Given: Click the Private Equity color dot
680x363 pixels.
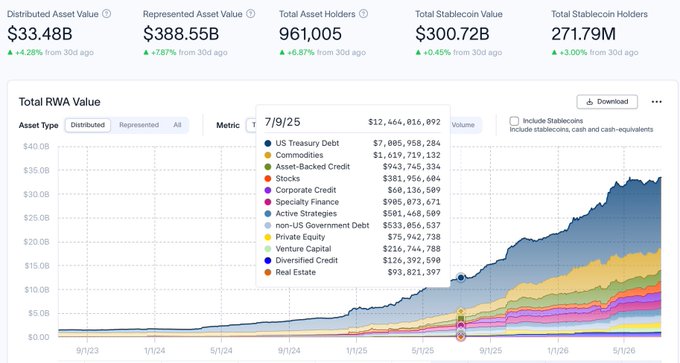Looking at the screenshot, I should coord(268,237).
